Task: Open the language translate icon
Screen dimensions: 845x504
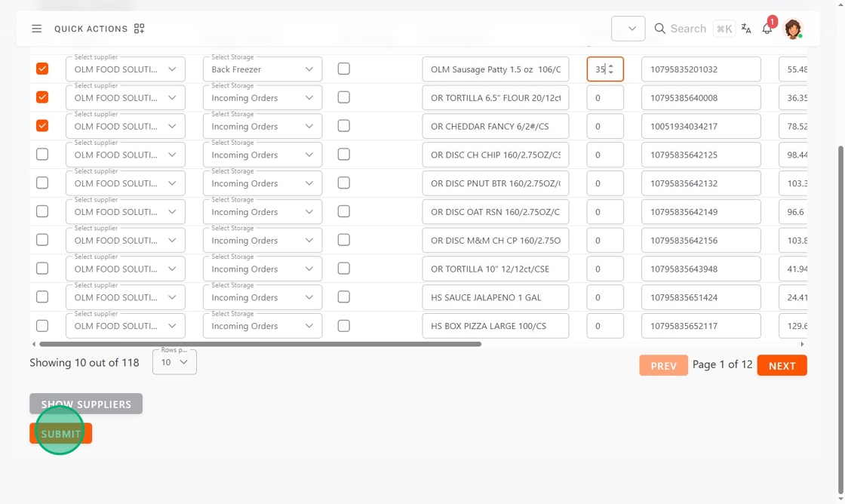Action: pyautogui.click(x=746, y=29)
